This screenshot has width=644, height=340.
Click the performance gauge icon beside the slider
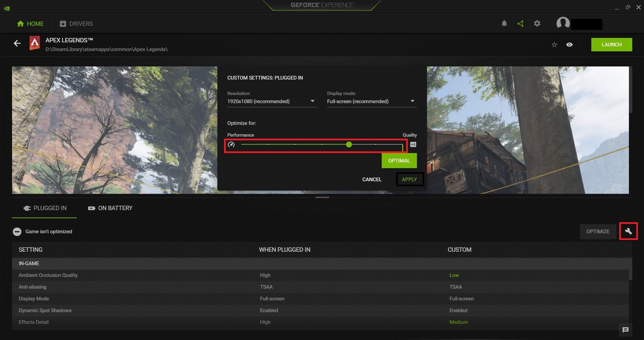point(232,144)
